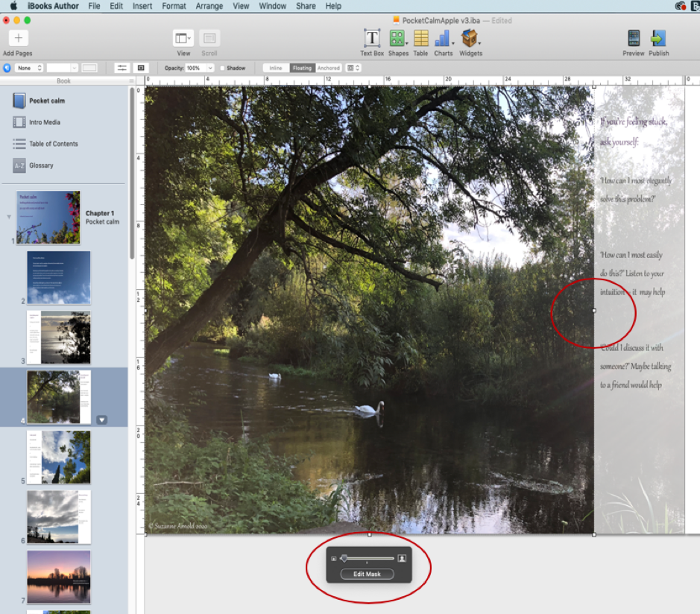Open the File menu

[x=94, y=6]
